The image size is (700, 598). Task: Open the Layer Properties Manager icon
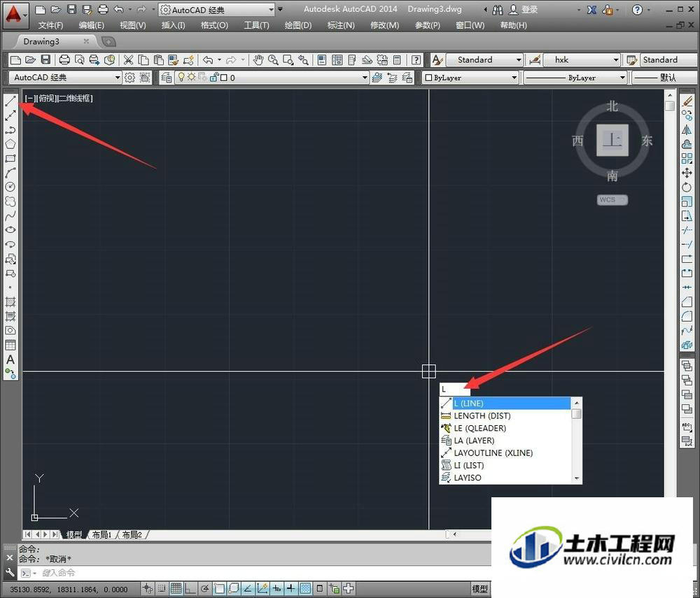pos(166,78)
